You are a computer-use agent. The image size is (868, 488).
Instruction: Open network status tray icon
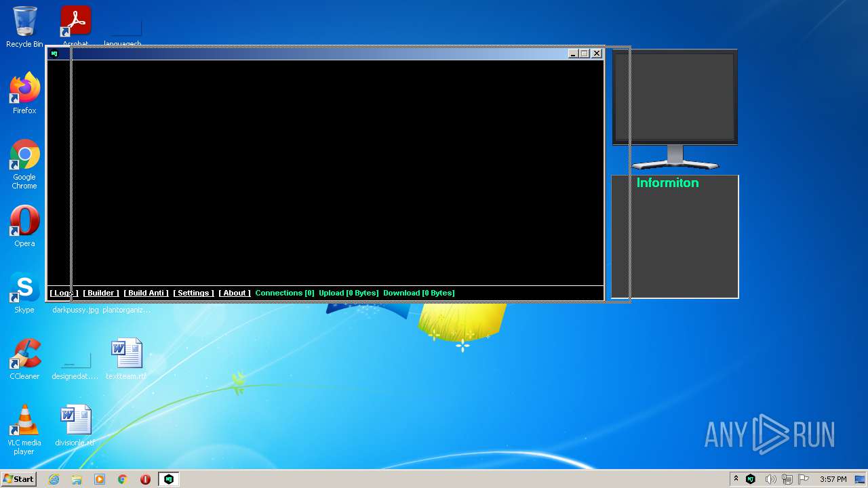coord(787,479)
